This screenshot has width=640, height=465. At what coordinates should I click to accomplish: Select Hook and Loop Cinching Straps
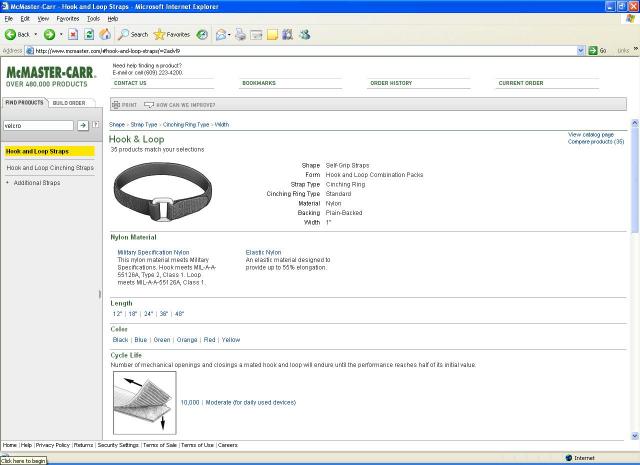(x=50, y=168)
